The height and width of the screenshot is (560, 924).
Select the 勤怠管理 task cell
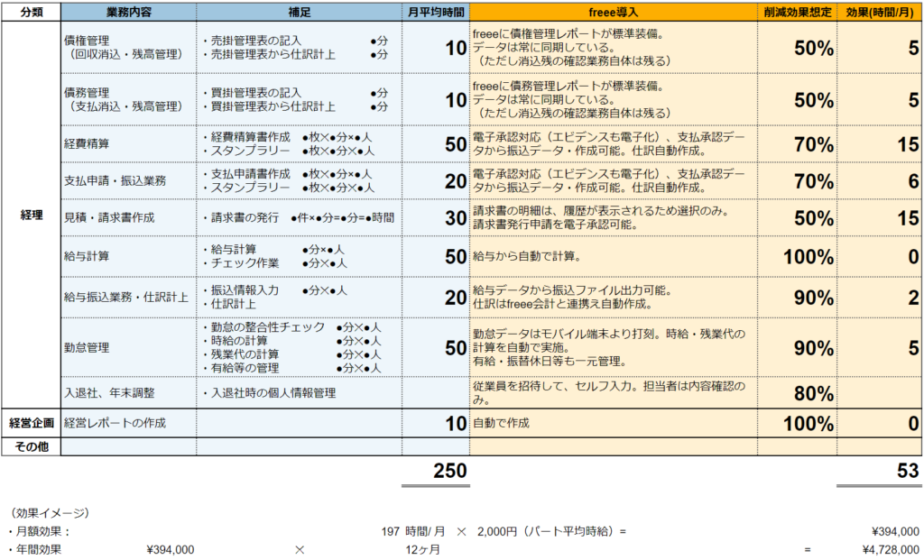coord(128,347)
